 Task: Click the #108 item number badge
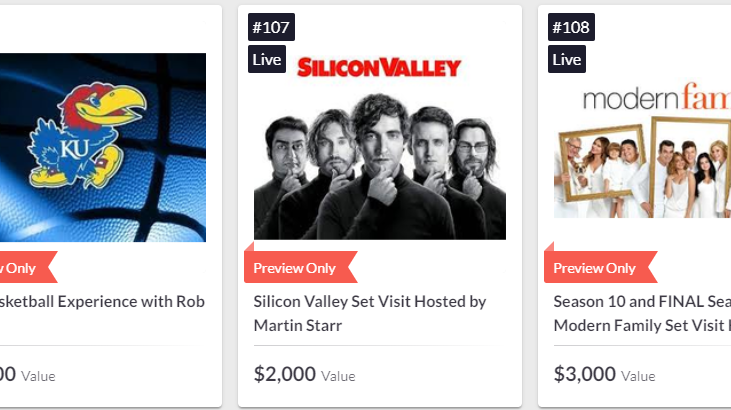coord(571,27)
